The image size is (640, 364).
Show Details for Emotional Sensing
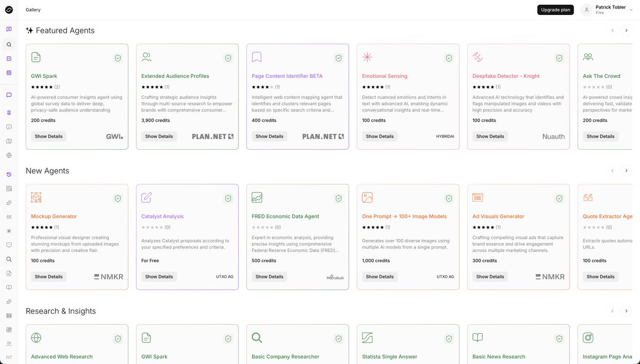tap(380, 136)
